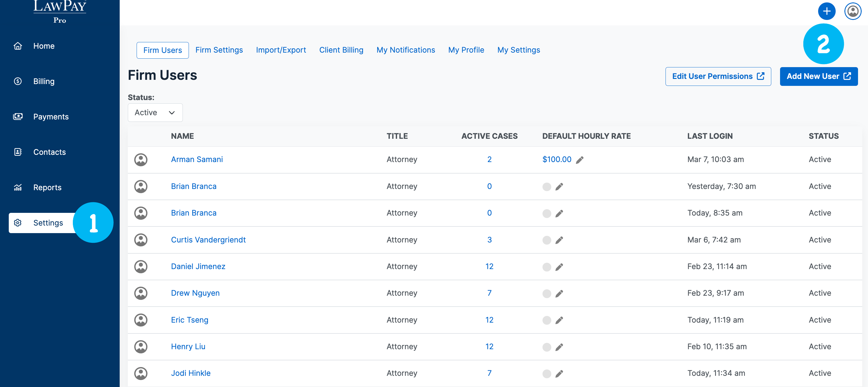Click the blue plus quick-add icon

(x=826, y=11)
